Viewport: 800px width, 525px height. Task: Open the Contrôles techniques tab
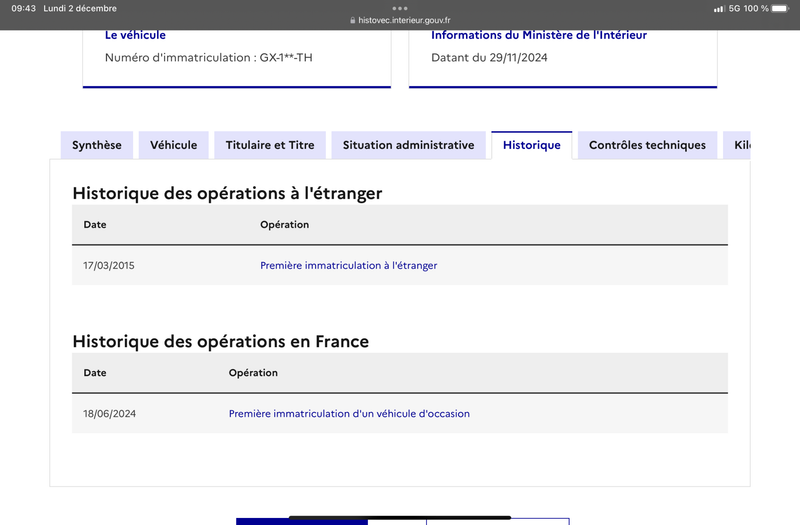647,145
